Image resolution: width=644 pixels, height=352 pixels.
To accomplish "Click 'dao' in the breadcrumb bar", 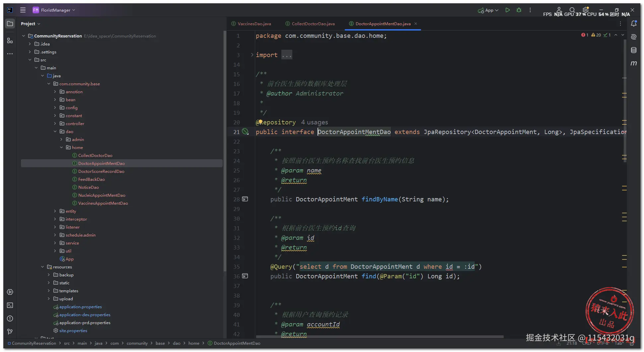I will point(177,343).
